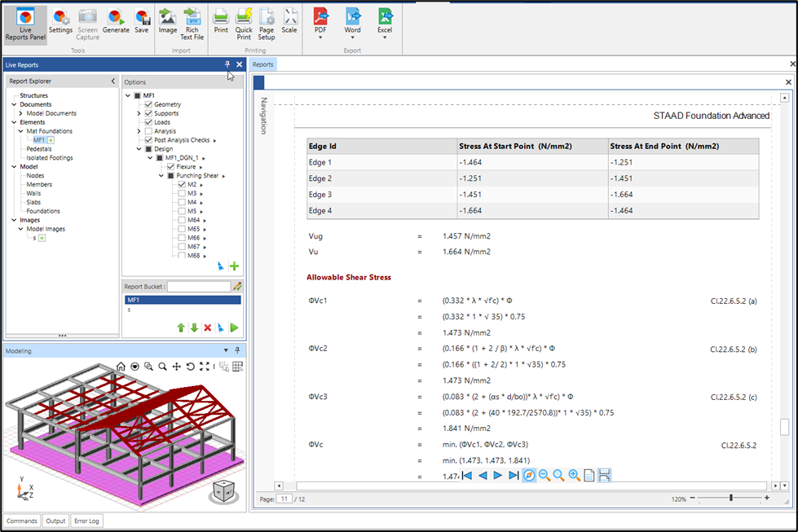The height and width of the screenshot is (532, 798).
Task: Click the Generate report icon
Action: (116, 21)
